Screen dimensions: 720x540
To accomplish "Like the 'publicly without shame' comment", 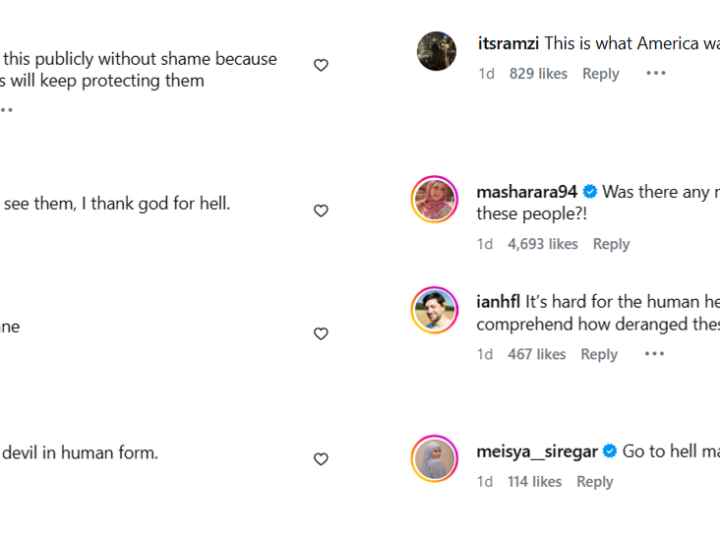I will [x=321, y=65].
